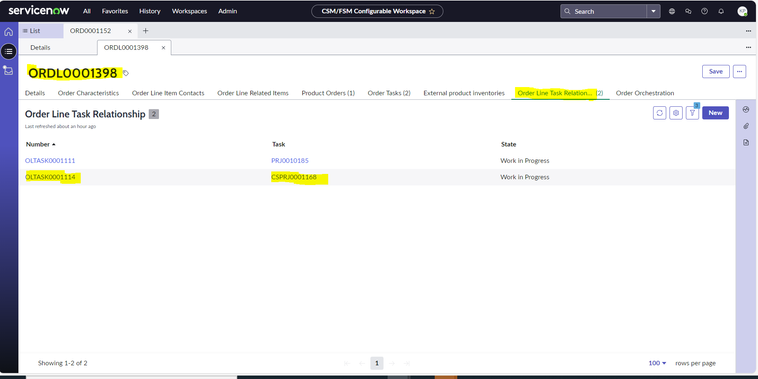Favorite the CSM/FSM Configurable Workspace star
Viewport: 758px width, 379px height.
[x=432, y=11]
